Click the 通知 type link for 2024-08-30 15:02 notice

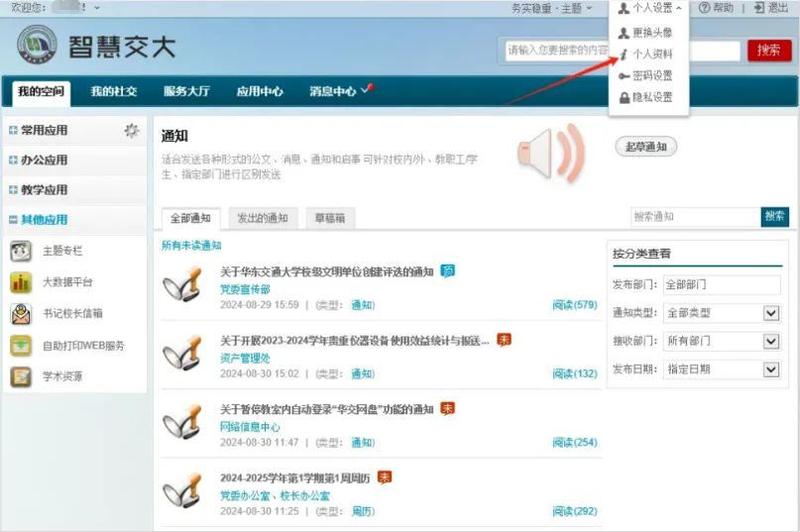coord(362,373)
